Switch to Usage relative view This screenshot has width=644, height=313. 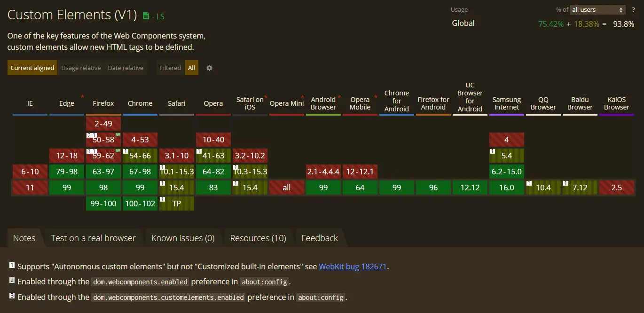pos(81,68)
